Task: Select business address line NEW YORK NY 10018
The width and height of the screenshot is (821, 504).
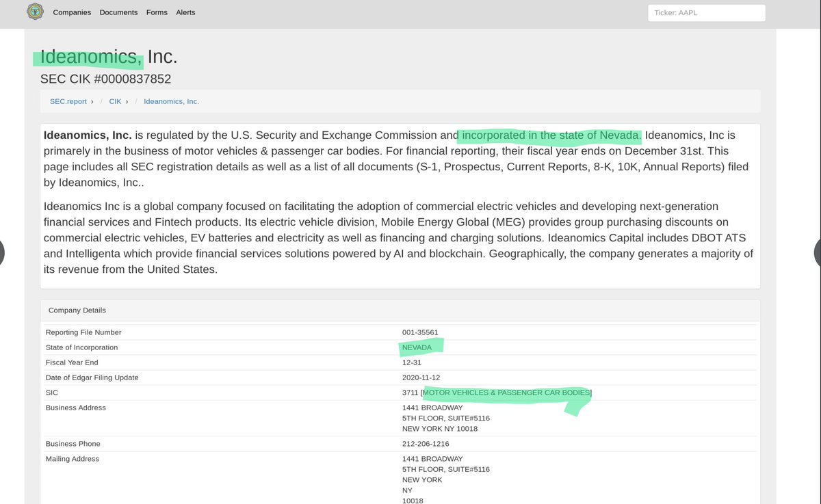Action: point(440,429)
